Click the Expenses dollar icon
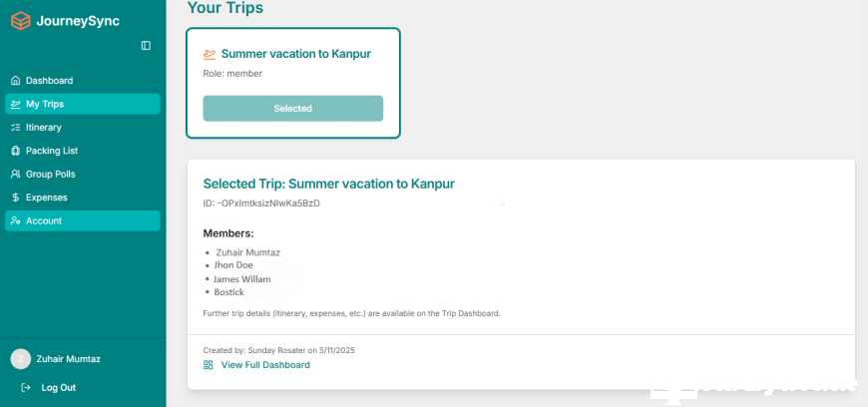Screen dimensions: 868x407 point(15,198)
